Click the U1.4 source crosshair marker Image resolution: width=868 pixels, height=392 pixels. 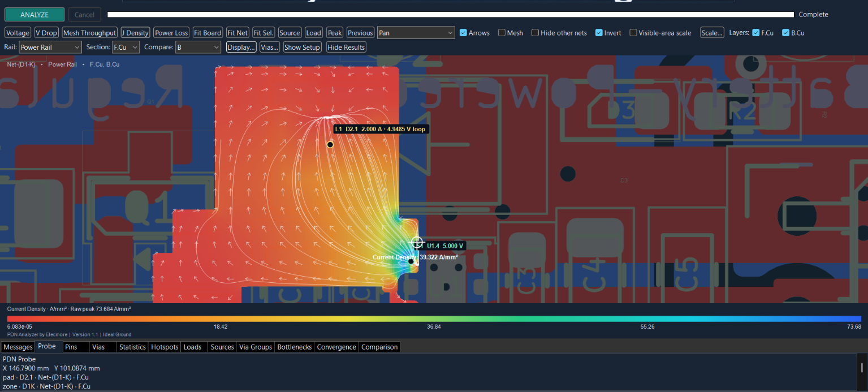417,243
